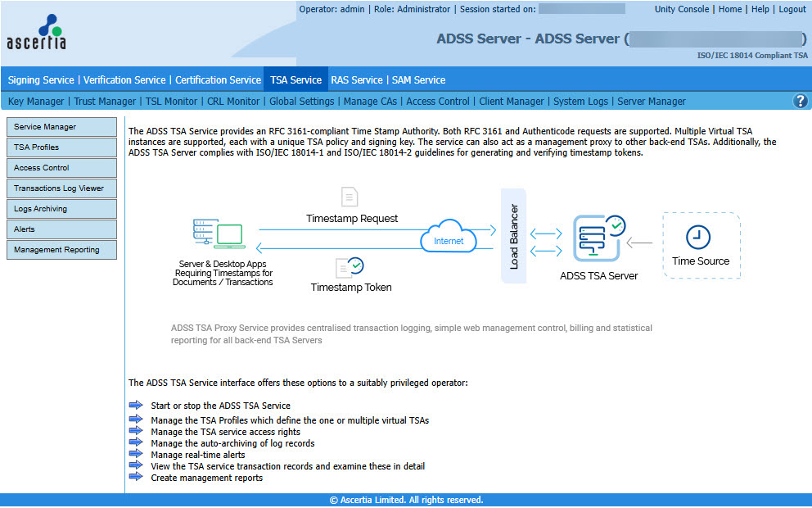Go to the Unity Console link

tap(683, 9)
